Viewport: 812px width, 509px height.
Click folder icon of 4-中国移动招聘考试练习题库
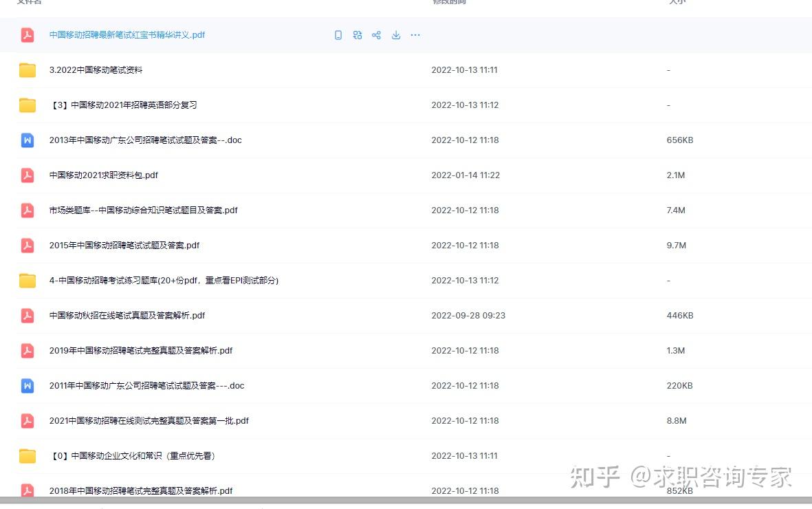pos(28,281)
